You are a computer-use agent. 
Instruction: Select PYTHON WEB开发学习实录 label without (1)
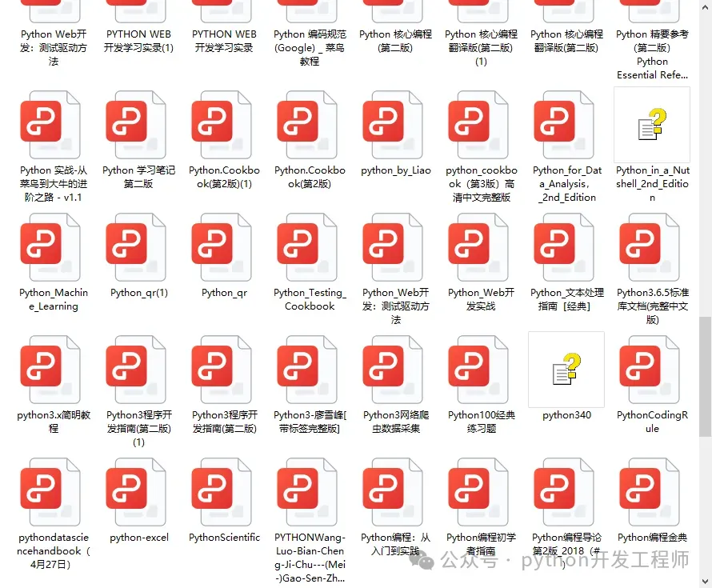(224, 41)
